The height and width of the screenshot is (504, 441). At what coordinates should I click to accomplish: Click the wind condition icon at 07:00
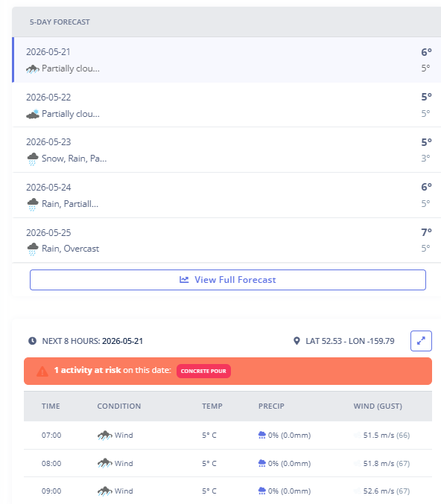click(105, 436)
